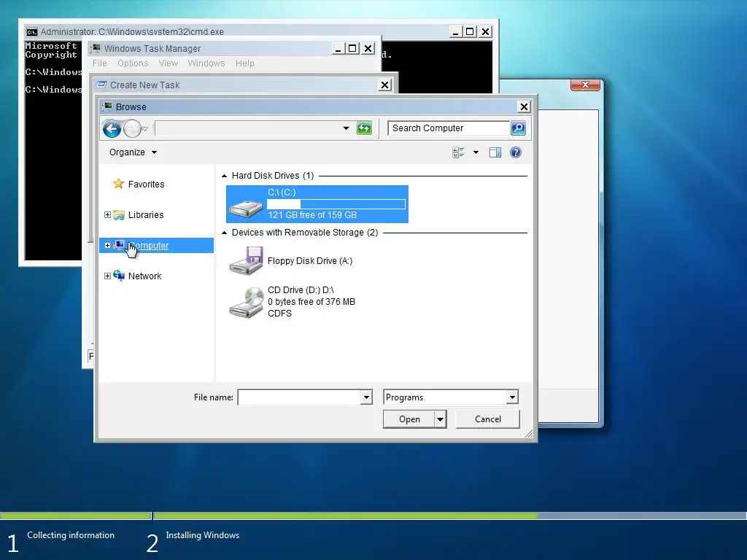Close the Windows Setup window with red X
Image resolution: width=747 pixels, height=560 pixels.
(x=585, y=85)
